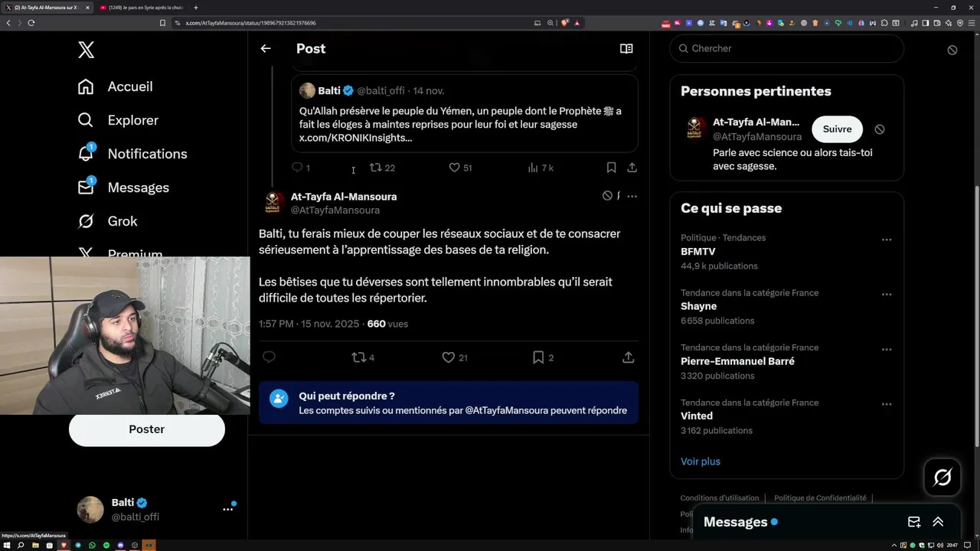The height and width of the screenshot is (551, 980).
Task: Expand the Messages drawer
Action: click(x=938, y=522)
